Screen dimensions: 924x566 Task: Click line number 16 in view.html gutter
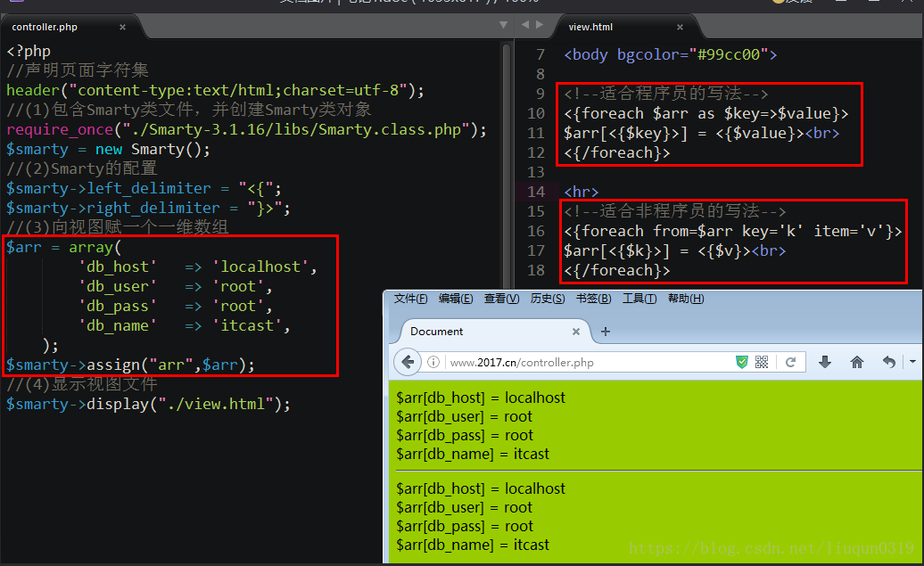[x=536, y=232]
